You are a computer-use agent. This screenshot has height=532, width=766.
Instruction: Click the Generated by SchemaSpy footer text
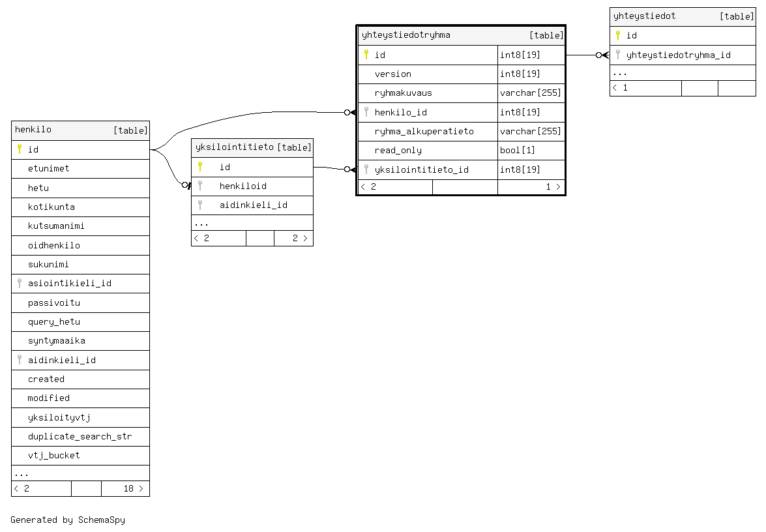pyautogui.click(x=68, y=520)
